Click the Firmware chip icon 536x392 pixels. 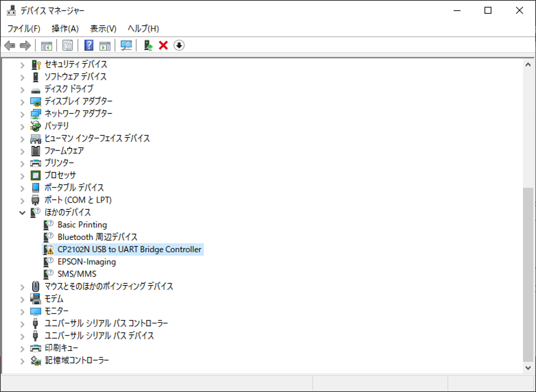tap(36, 151)
